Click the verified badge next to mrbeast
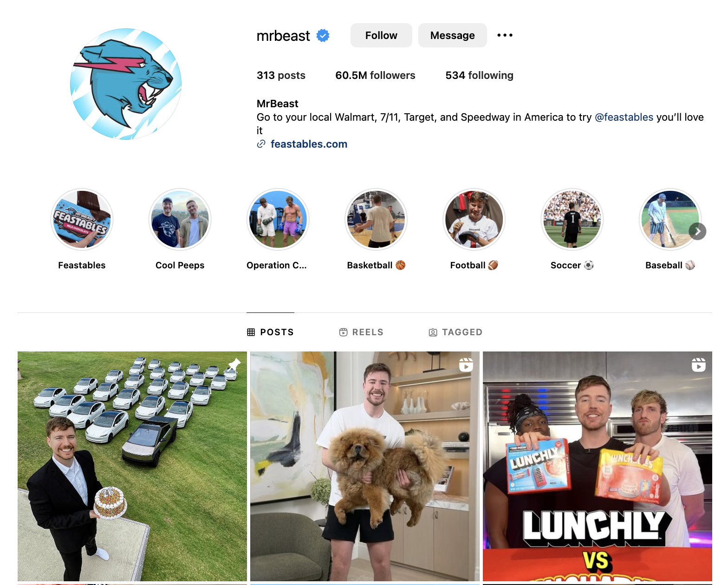This screenshot has height=585, width=728. [323, 35]
